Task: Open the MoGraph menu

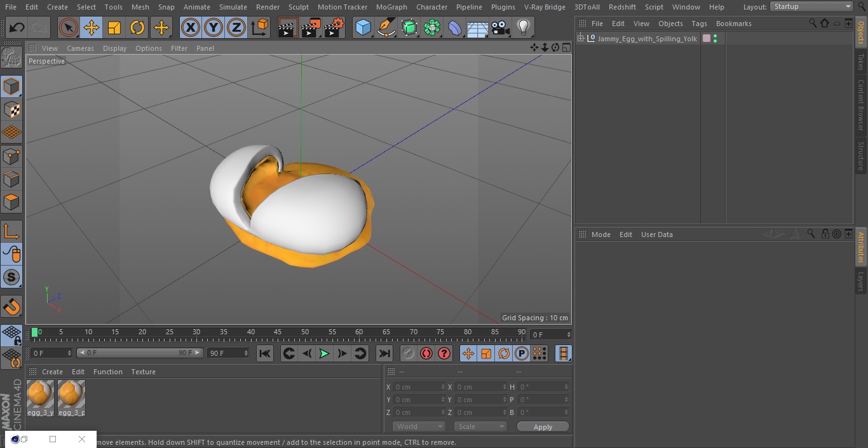Action: click(391, 7)
